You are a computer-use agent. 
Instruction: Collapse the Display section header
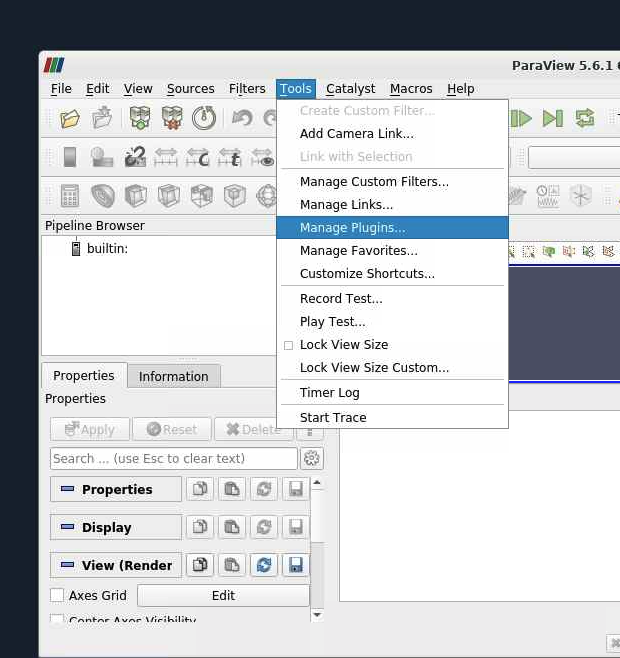[x=116, y=527]
